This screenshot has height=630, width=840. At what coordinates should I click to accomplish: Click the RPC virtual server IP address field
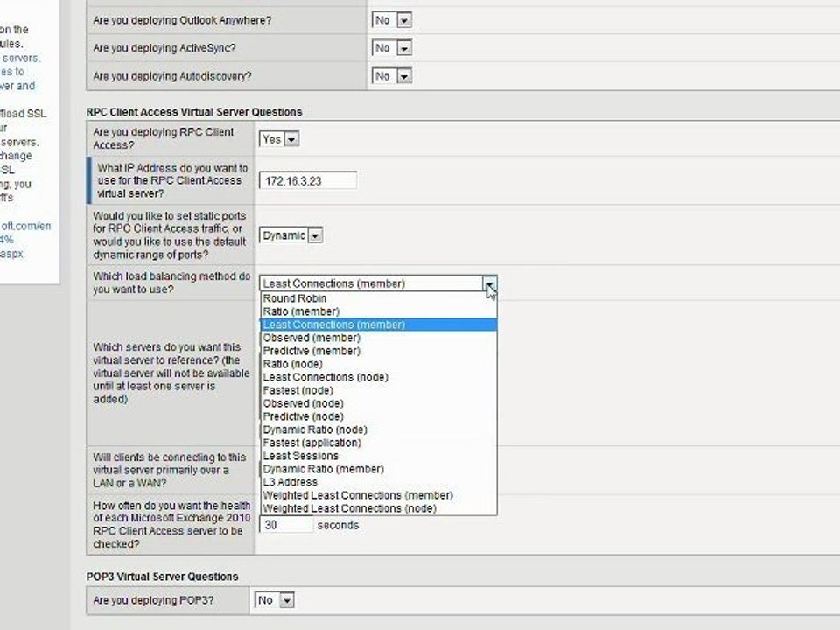308,181
